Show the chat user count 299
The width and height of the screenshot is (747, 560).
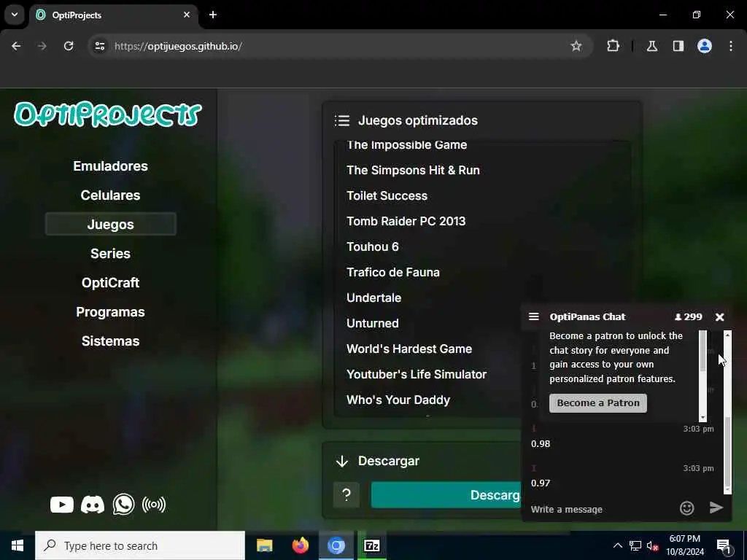pyautogui.click(x=689, y=317)
